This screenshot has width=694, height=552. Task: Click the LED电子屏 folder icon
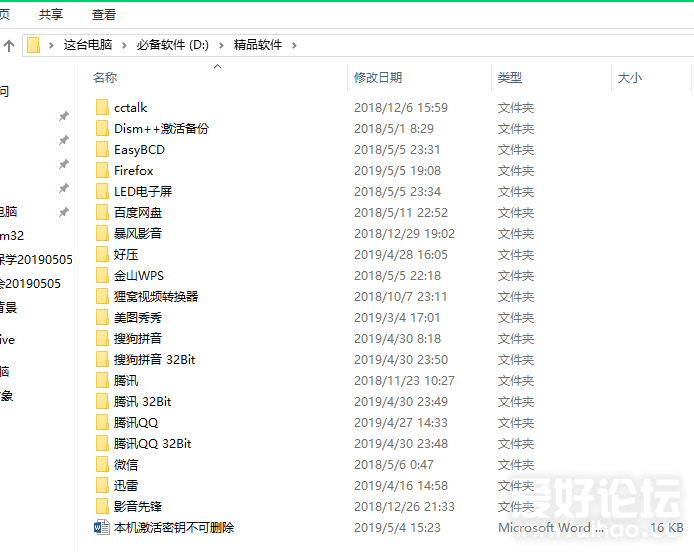point(102,192)
